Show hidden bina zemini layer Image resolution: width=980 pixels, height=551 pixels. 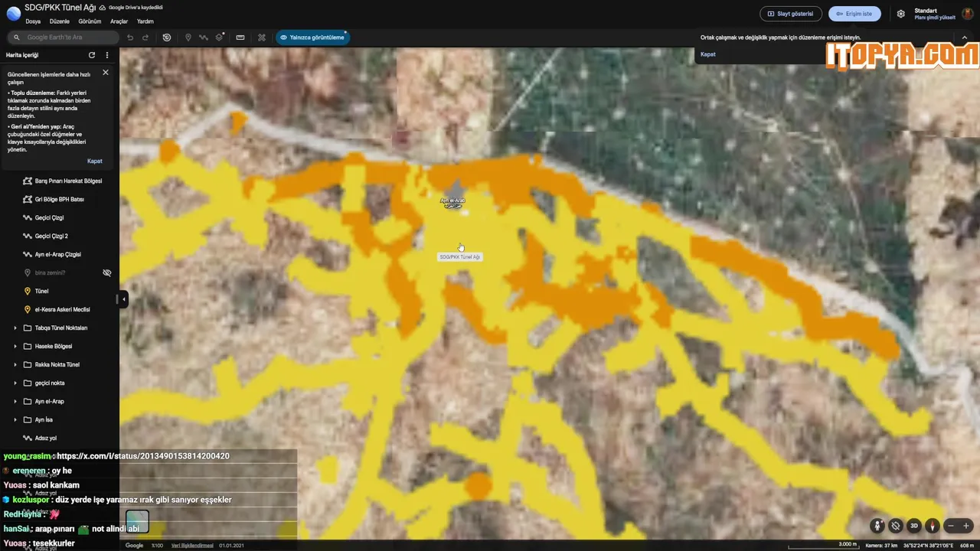107,272
